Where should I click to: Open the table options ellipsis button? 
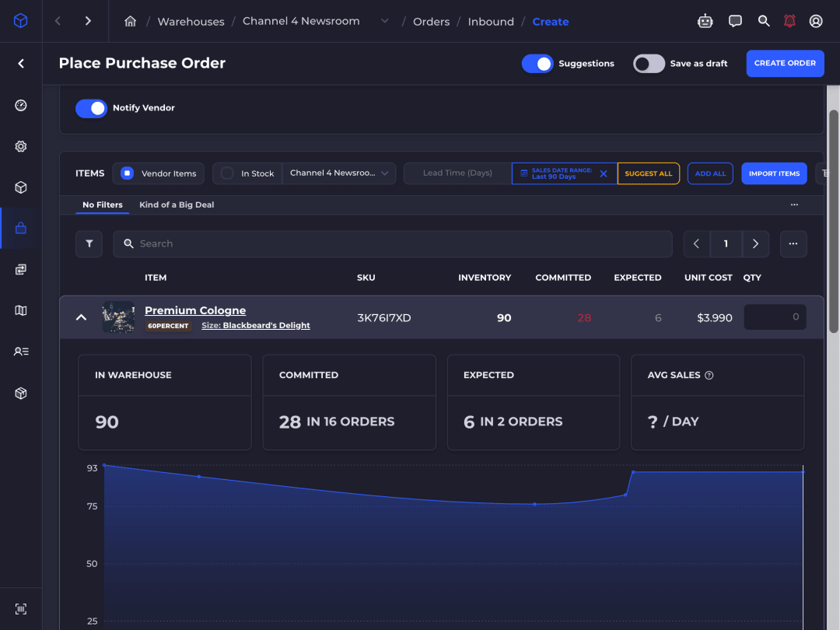coord(793,243)
